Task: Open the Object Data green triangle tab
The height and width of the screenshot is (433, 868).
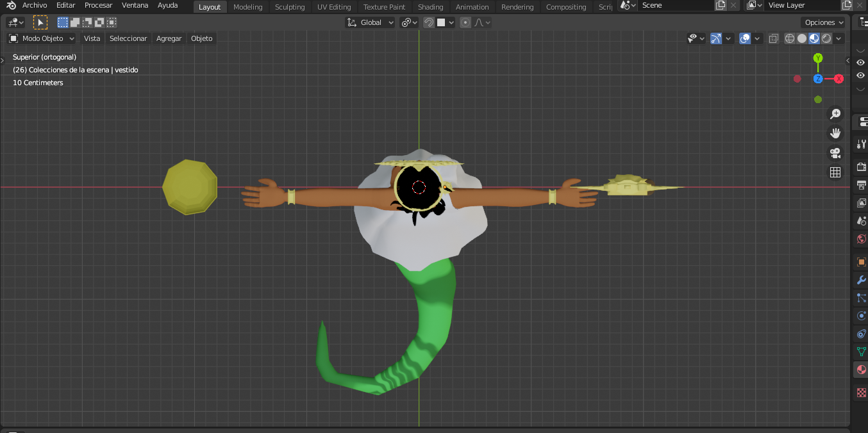Action: pyautogui.click(x=861, y=352)
